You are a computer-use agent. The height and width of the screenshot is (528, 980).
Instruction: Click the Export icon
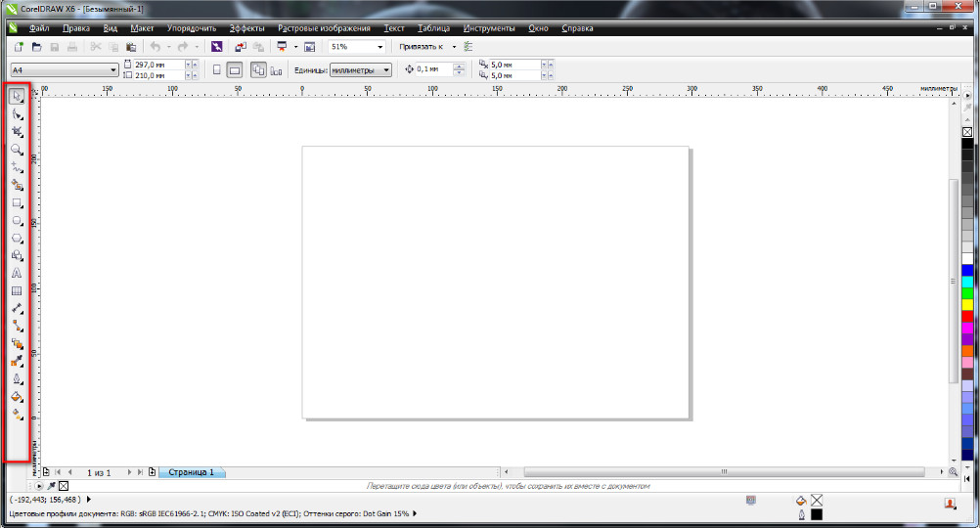pyautogui.click(x=258, y=47)
